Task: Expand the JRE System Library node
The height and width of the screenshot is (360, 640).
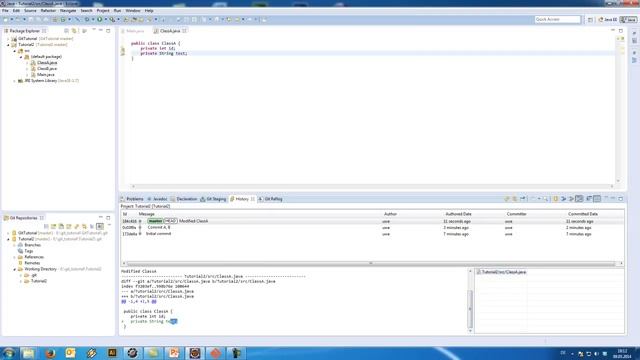Action: 15,81
